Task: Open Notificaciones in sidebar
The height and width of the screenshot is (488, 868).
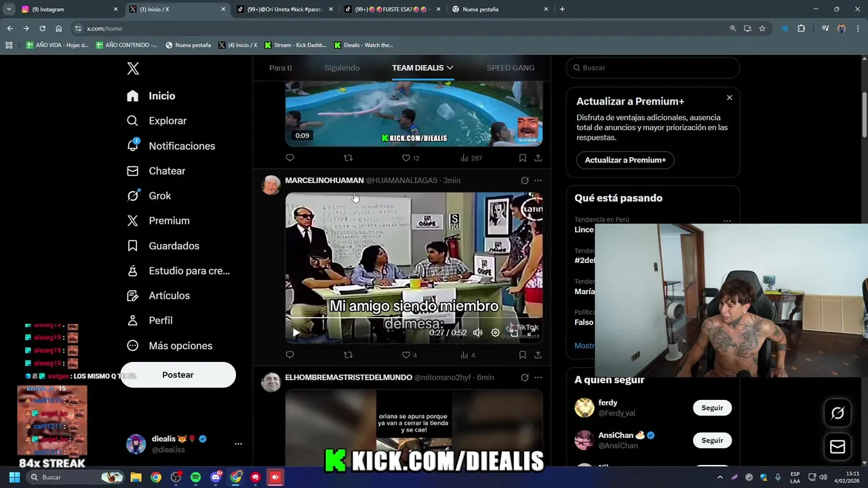Action: [x=171, y=146]
